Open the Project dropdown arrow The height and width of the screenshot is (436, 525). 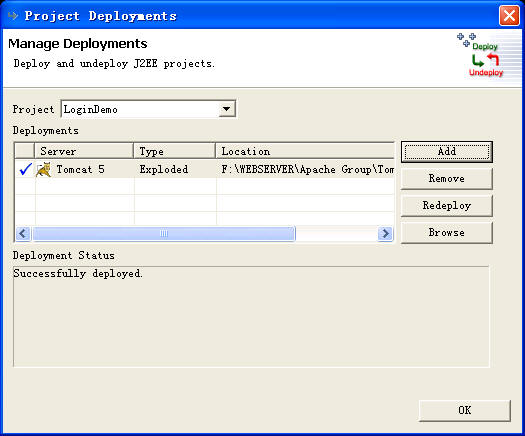point(227,109)
